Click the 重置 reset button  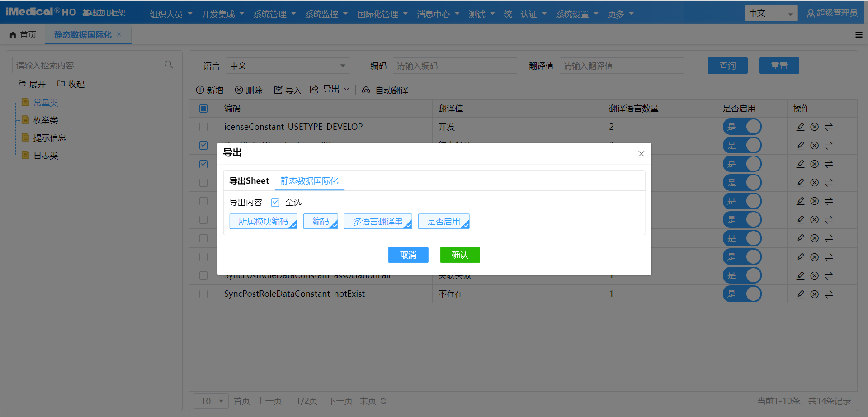[x=779, y=66]
